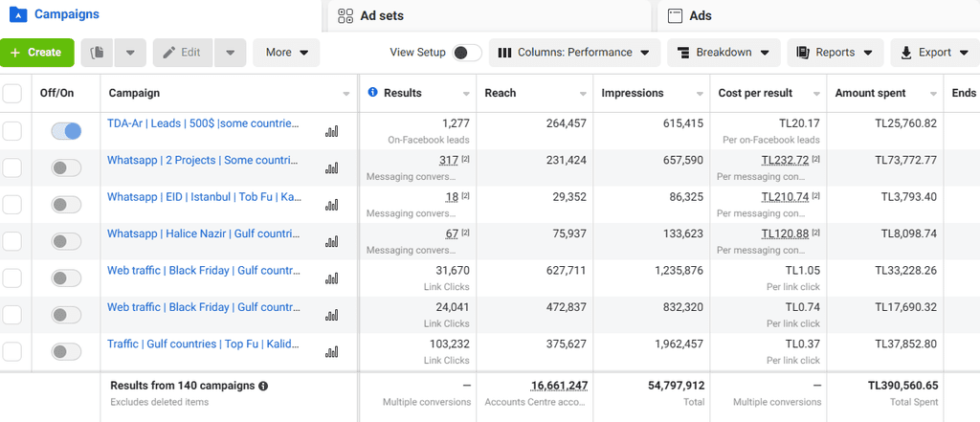Click the 1,277 on-Facebook leads result

pos(456,123)
